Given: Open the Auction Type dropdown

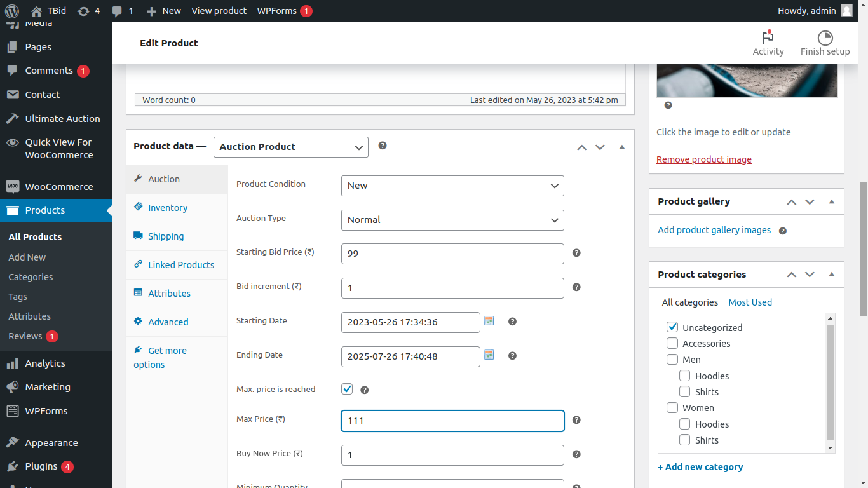Looking at the screenshot, I should pyautogui.click(x=452, y=220).
